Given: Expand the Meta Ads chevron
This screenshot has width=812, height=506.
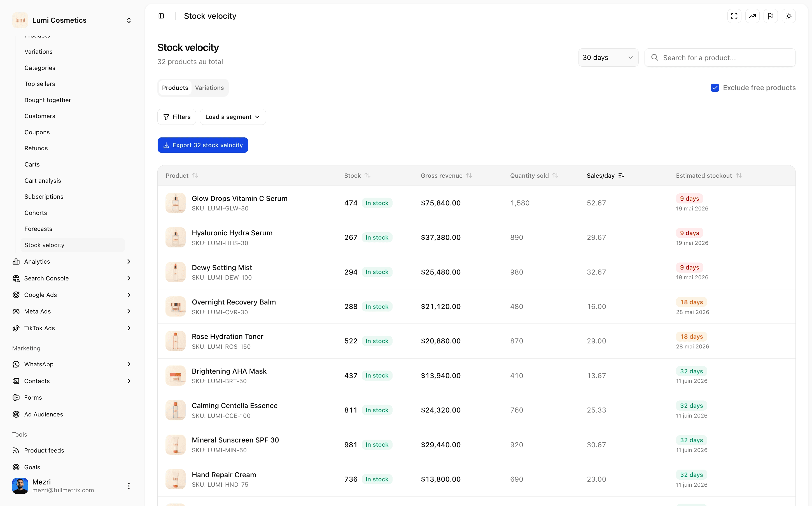Looking at the screenshot, I should pos(129,311).
